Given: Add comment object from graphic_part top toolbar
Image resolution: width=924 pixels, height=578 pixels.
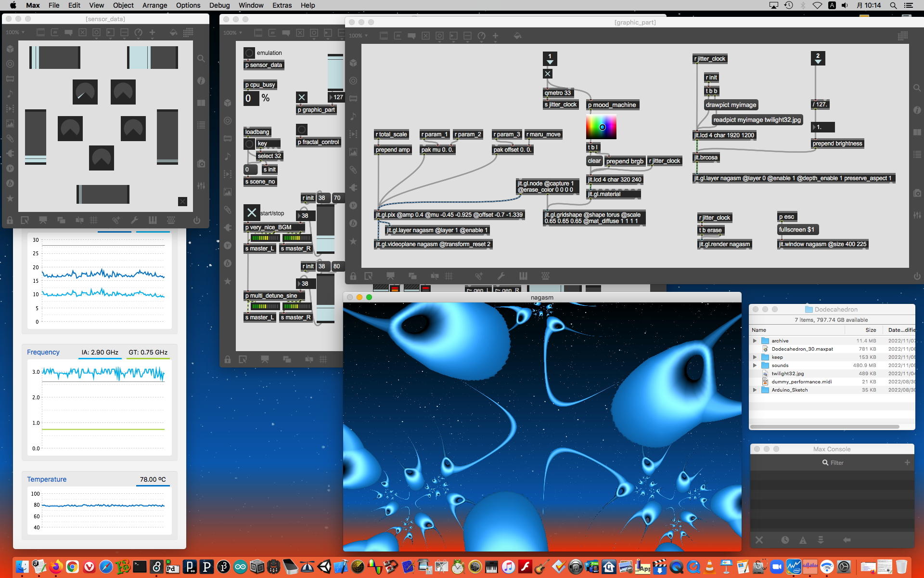Looking at the screenshot, I should coord(411,36).
